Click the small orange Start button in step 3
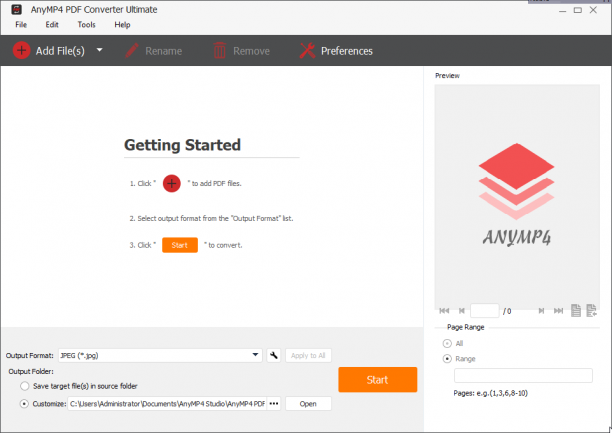Image resolution: width=612 pixels, height=433 pixels. 180,245
